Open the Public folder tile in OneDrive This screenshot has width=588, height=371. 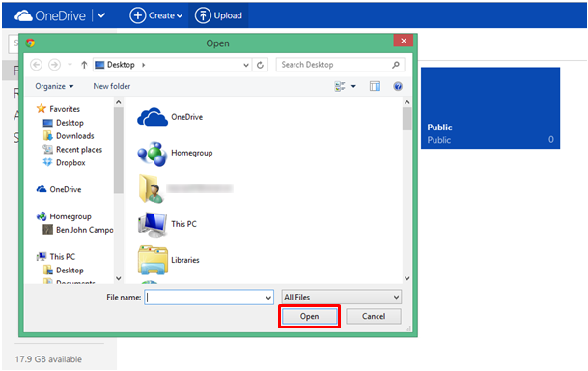pos(490,108)
